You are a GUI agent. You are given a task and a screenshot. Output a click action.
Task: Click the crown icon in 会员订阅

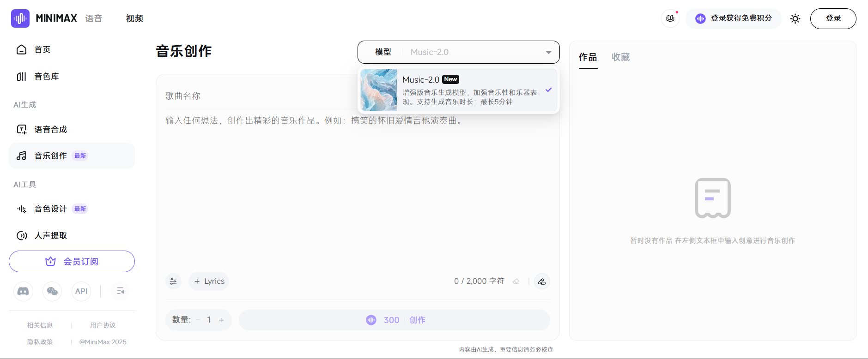pos(50,262)
